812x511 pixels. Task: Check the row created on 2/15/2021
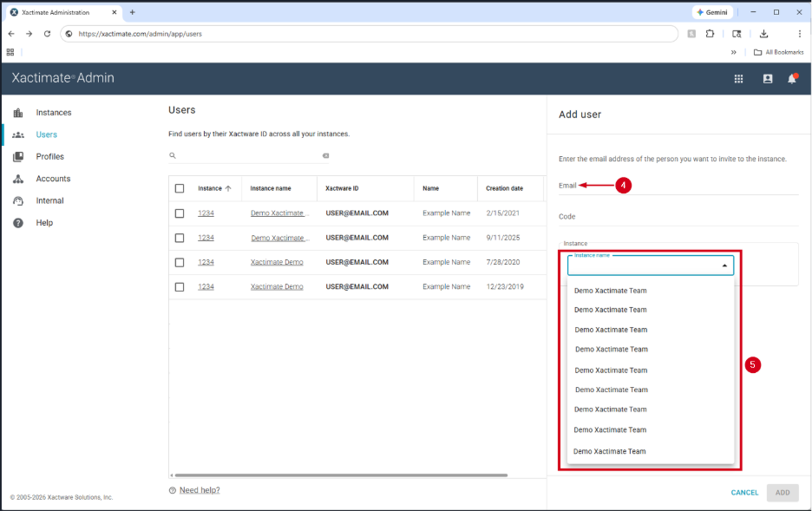[x=180, y=213]
